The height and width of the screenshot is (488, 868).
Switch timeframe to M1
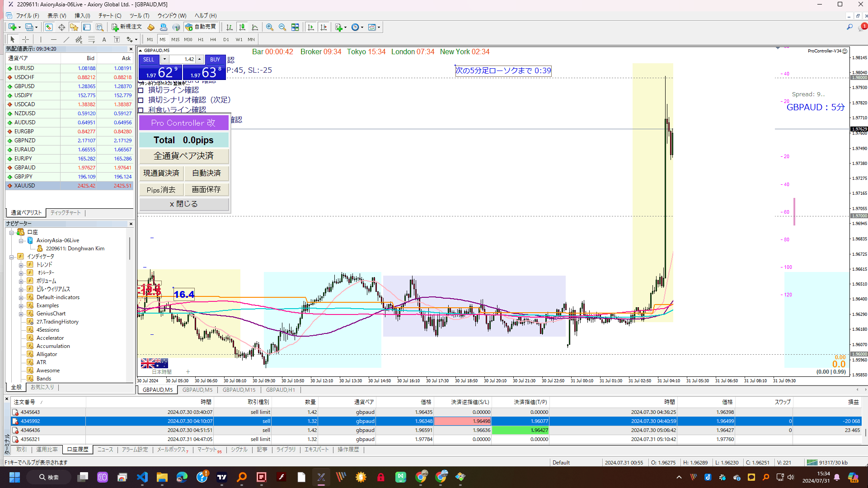pyautogui.click(x=150, y=39)
